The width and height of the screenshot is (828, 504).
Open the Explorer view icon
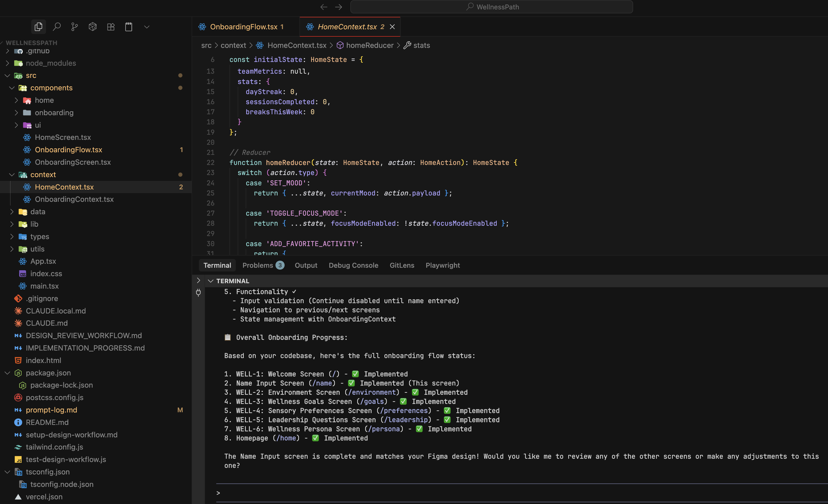pyautogui.click(x=38, y=27)
